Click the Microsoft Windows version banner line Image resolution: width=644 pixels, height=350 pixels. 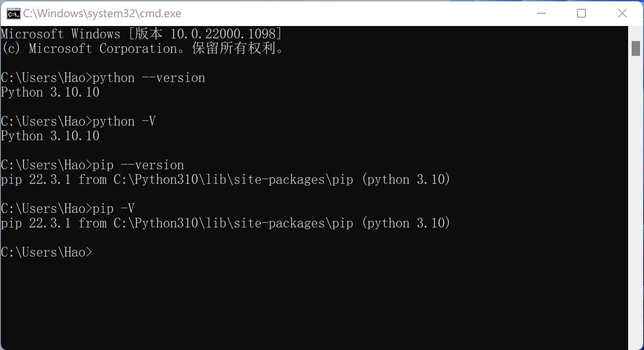[x=141, y=34]
